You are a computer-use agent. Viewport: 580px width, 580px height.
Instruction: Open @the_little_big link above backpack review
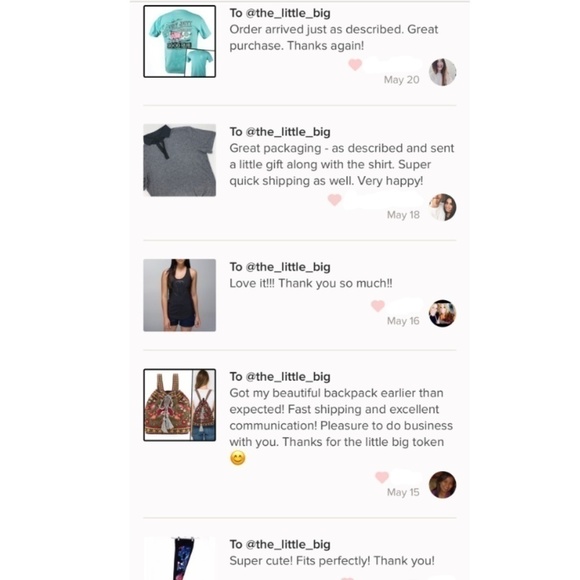(x=288, y=377)
